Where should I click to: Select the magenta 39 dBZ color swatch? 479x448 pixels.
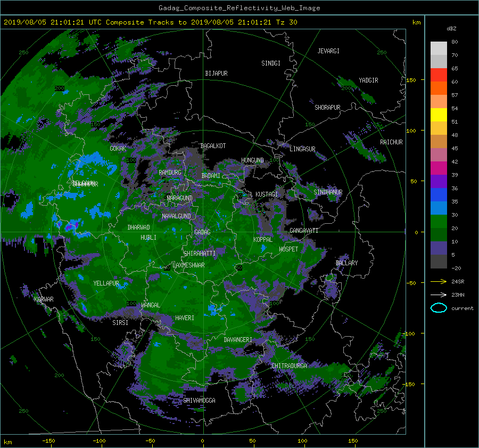[x=439, y=168]
